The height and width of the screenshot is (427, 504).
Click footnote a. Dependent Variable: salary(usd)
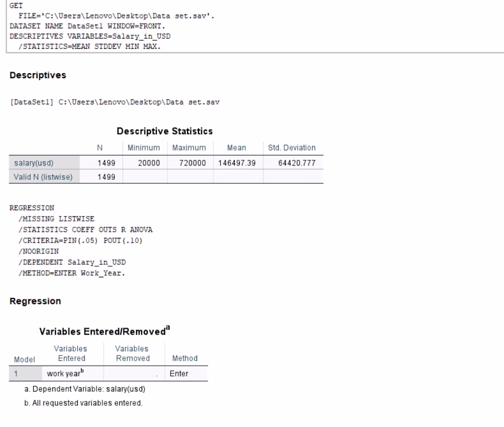click(85, 389)
